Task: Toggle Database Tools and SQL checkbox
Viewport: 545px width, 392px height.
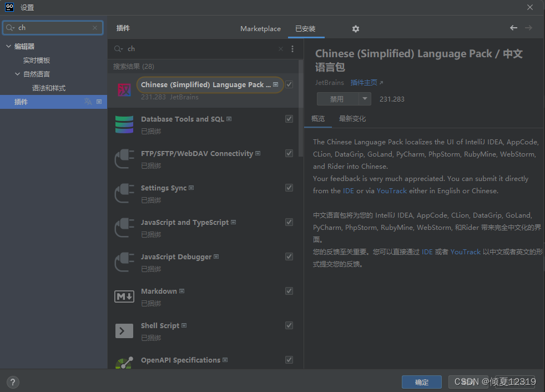Action: click(289, 119)
